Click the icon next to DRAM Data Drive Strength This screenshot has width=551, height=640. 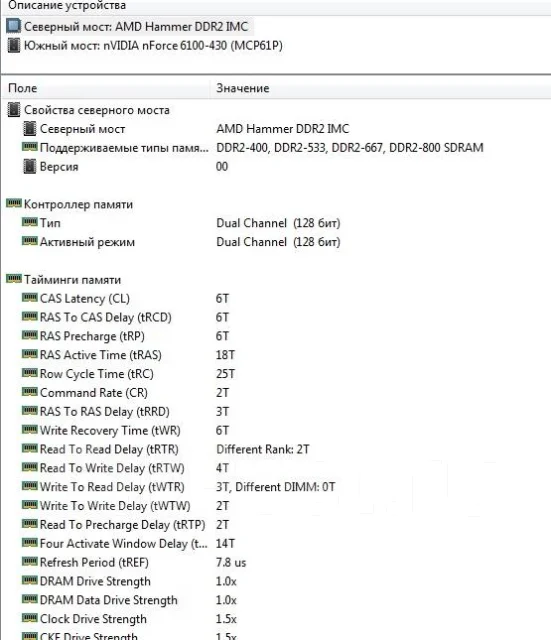[29, 599]
